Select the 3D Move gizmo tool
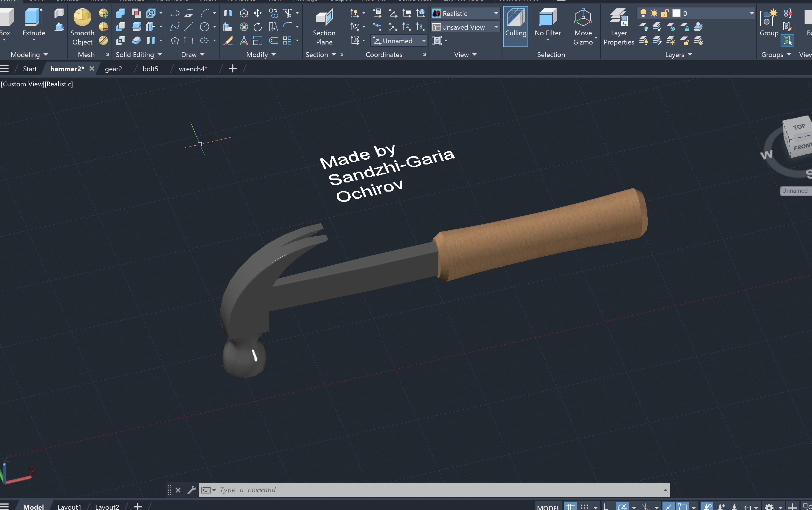 click(x=243, y=13)
